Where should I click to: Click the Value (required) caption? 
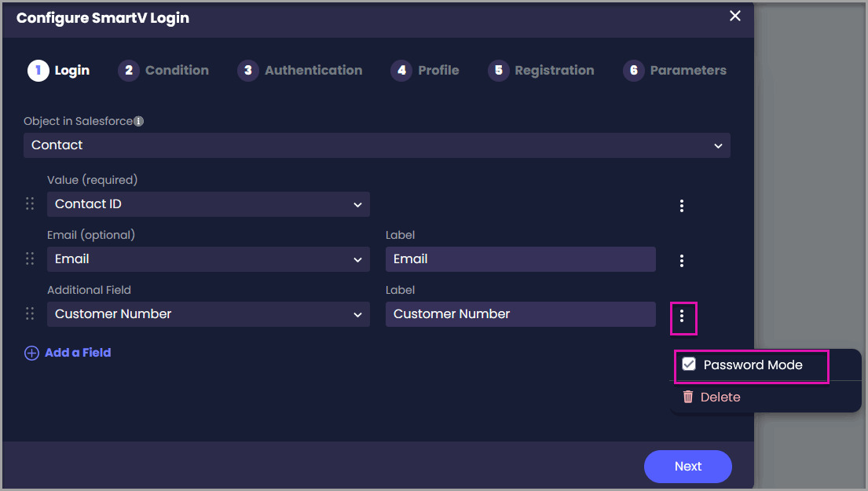coord(93,180)
